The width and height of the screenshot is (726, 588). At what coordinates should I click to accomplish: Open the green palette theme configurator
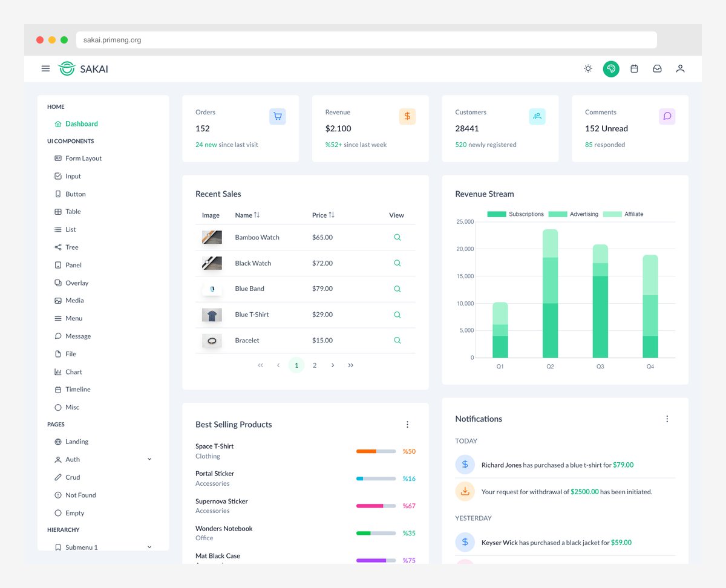coord(611,69)
